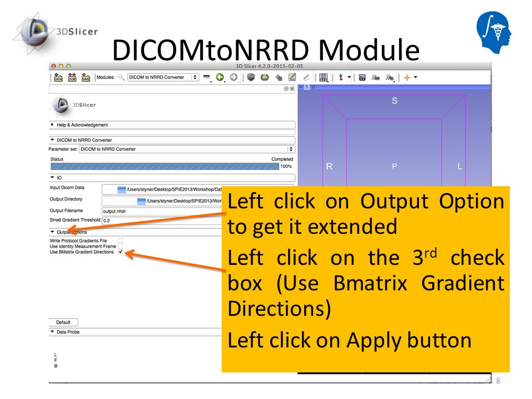Click the Save scene toolbar icon

click(85, 78)
